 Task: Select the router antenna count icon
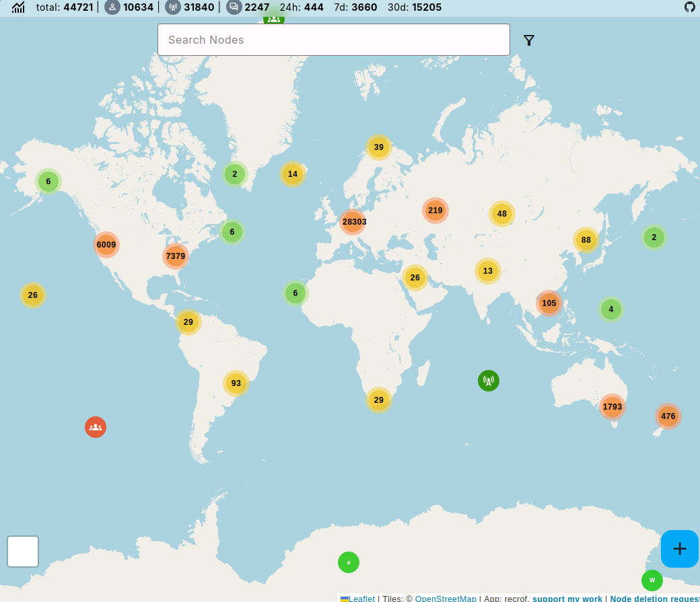point(173,7)
